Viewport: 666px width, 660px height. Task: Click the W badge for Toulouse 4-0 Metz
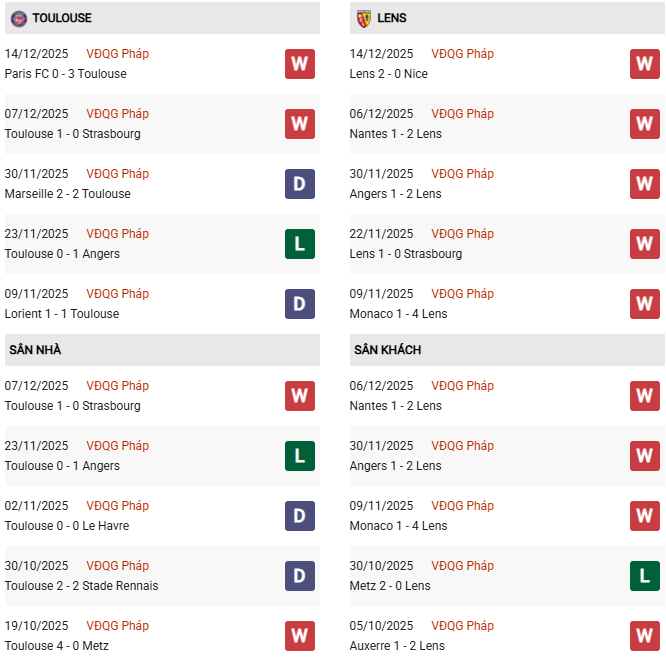[299, 636]
